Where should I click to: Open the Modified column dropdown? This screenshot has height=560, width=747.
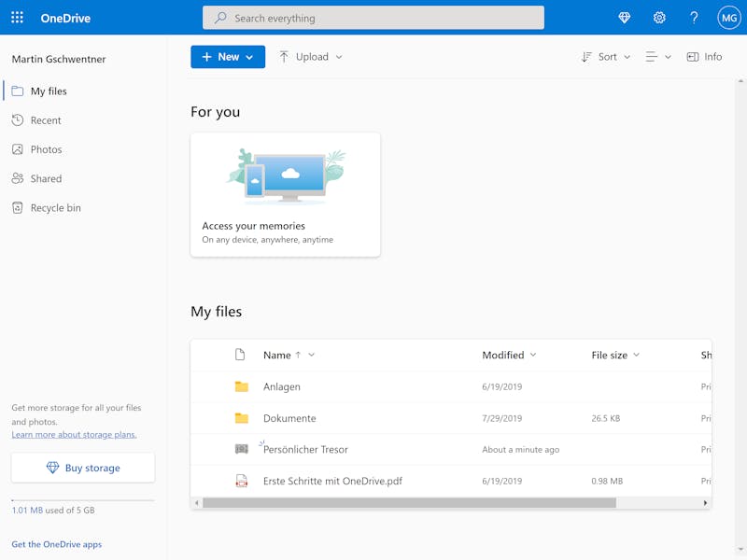[x=533, y=355]
